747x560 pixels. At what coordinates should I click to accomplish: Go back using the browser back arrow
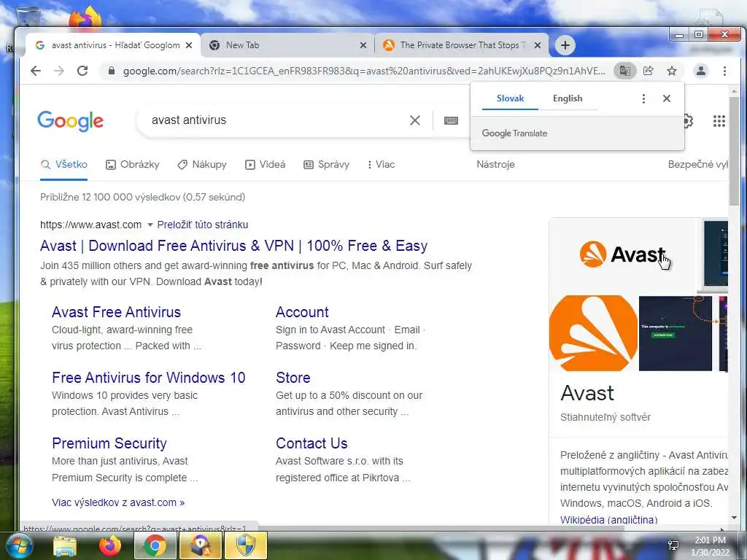click(x=36, y=71)
